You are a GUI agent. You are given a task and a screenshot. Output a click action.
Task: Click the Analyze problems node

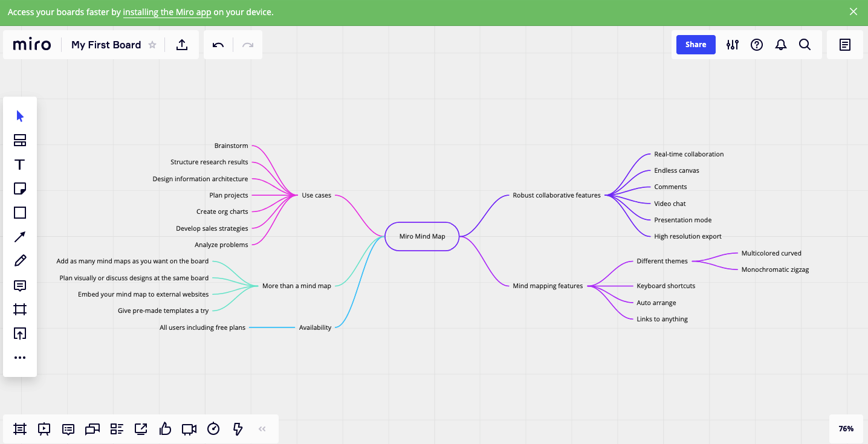tap(221, 245)
